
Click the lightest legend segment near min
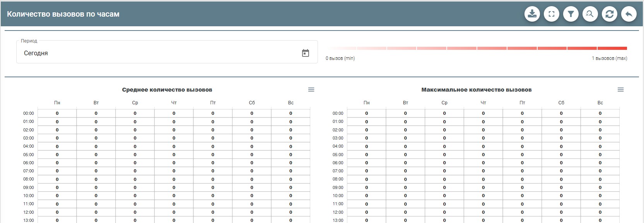tap(342, 48)
